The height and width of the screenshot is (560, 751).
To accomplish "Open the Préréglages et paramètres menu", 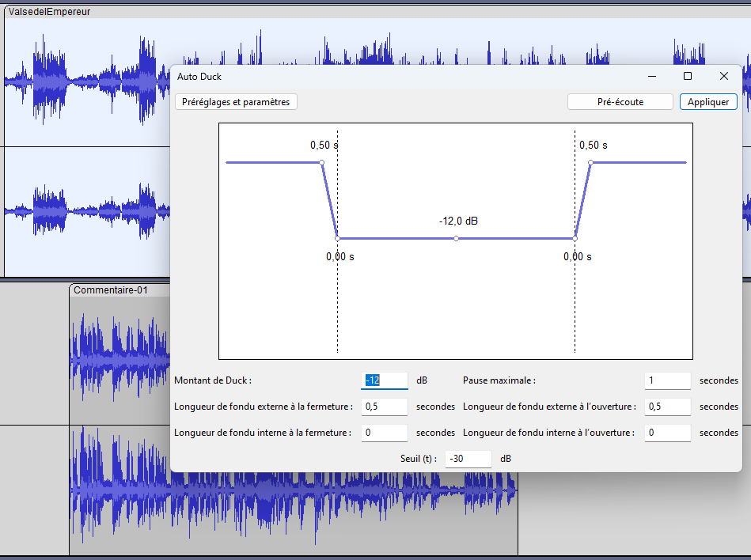I will click(x=236, y=102).
